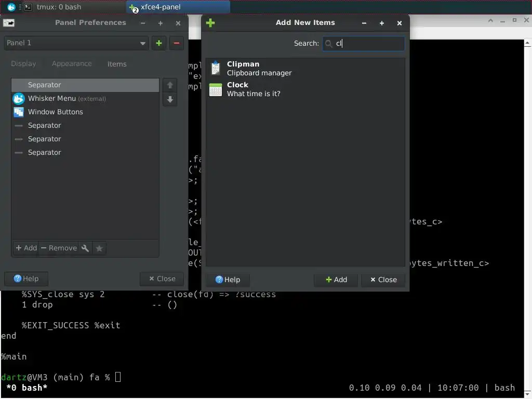Viewport: 532px width, 399px height.
Task: Click the star about-item icon
Action: pyautogui.click(x=99, y=248)
